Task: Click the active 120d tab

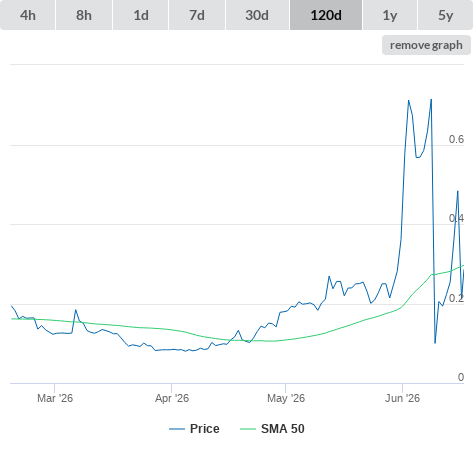Action: (326, 15)
